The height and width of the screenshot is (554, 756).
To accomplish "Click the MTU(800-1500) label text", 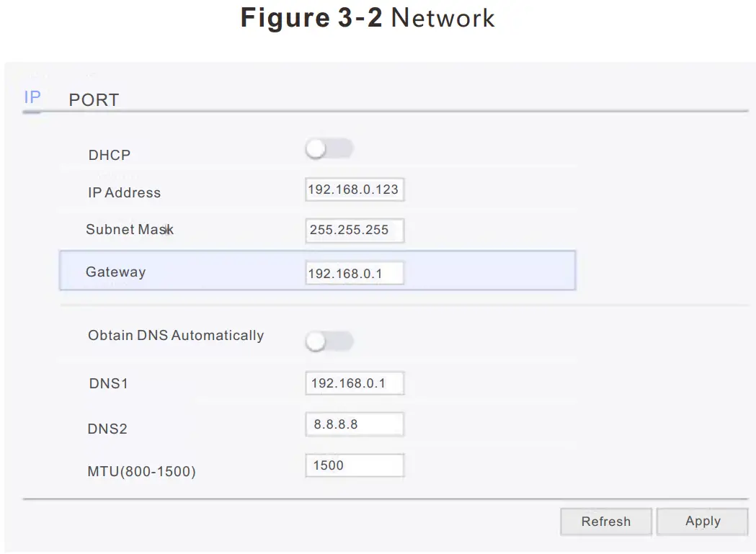I will [x=142, y=472].
